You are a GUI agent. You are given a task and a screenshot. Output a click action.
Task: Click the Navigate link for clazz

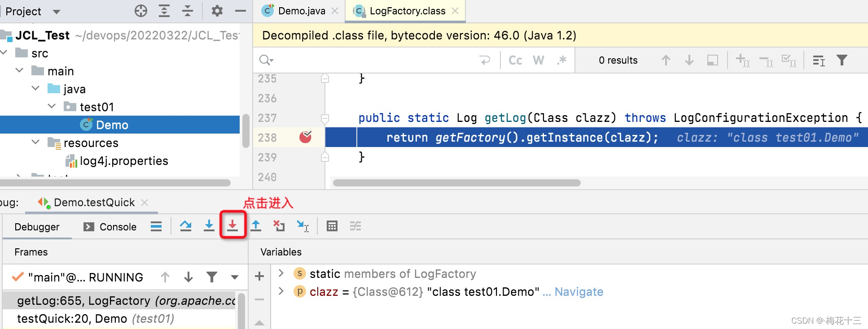click(x=579, y=292)
